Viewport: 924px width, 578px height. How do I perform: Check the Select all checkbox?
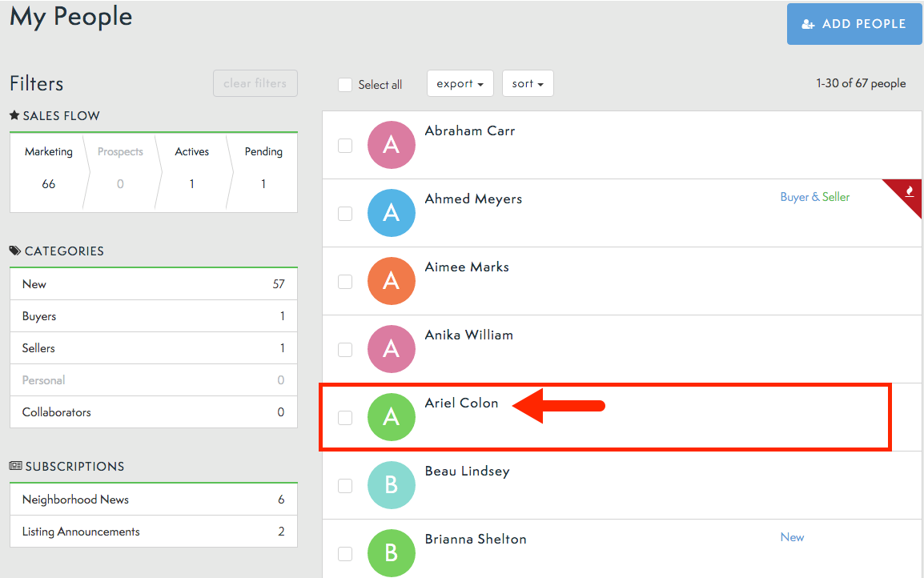tap(345, 85)
